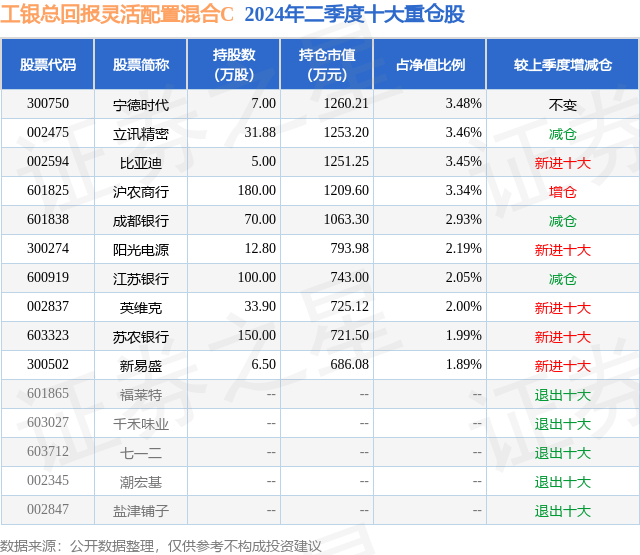Click stock name 宁德时代
The width and height of the screenshot is (640, 555).
coord(141,105)
